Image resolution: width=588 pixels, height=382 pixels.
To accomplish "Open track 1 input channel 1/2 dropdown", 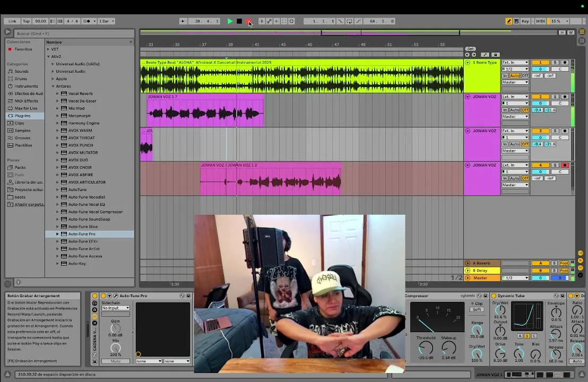I will coord(515,69).
